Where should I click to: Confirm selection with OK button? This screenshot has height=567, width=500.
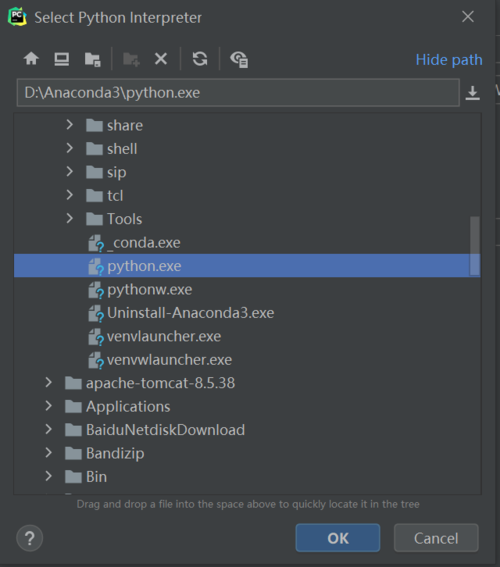[338, 538]
